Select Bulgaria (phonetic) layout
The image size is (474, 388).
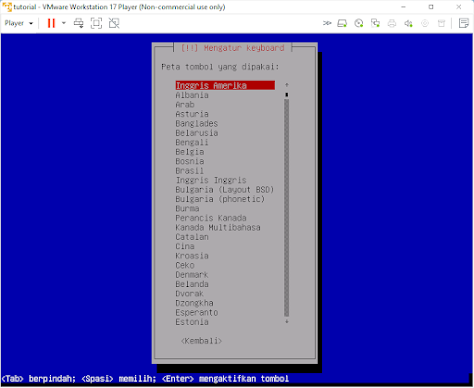[220, 199]
